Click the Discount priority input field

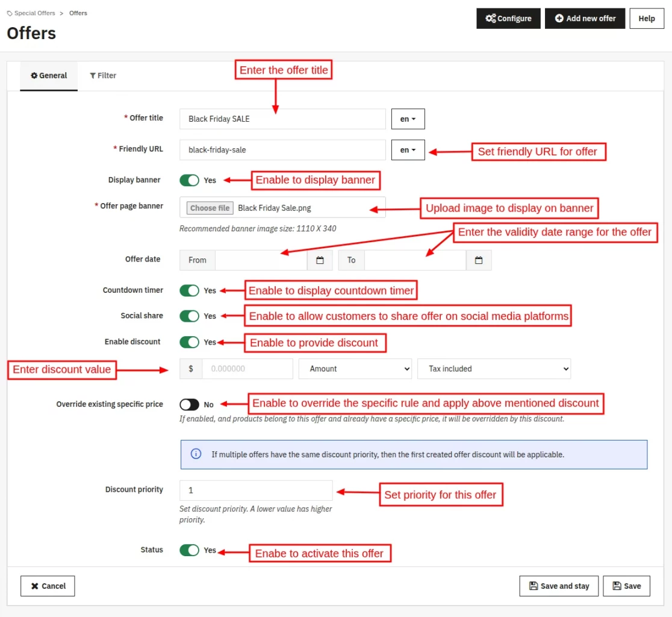coord(256,490)
